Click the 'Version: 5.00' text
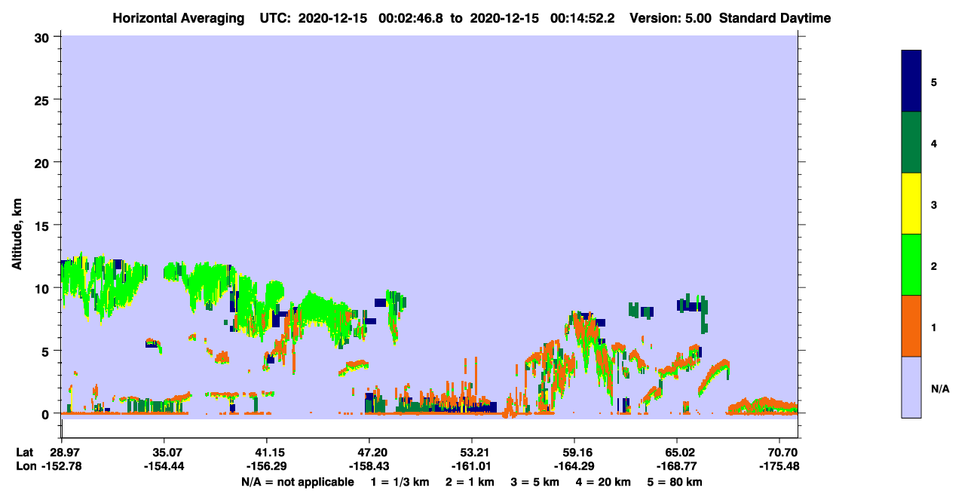 coord(670,18)
